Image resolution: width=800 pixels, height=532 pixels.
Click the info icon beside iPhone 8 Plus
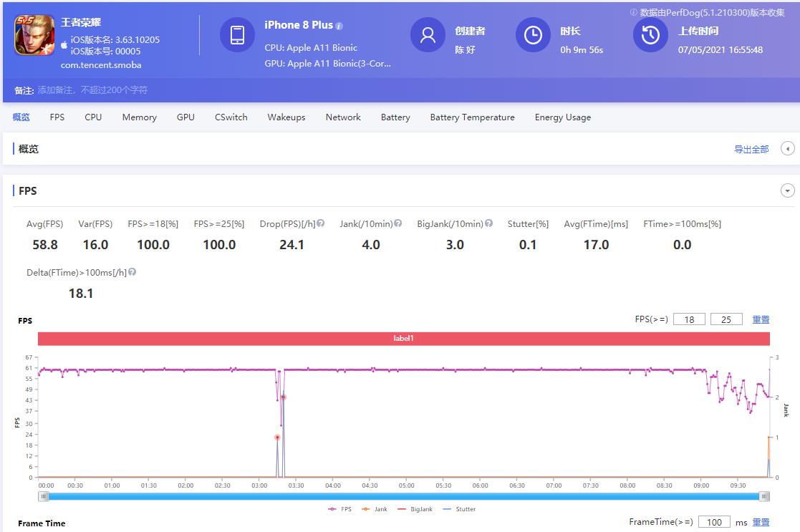pyautogui.click(x=339, y=26)
